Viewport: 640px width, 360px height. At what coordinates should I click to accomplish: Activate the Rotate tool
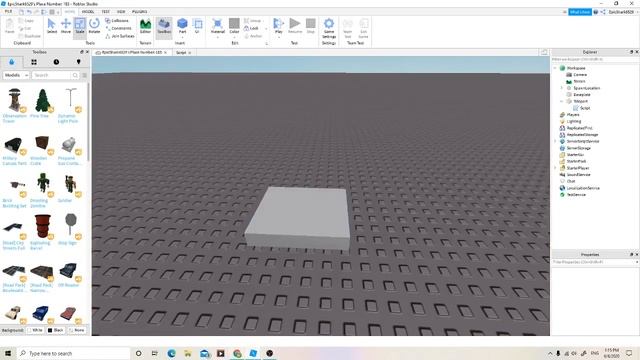94,26
